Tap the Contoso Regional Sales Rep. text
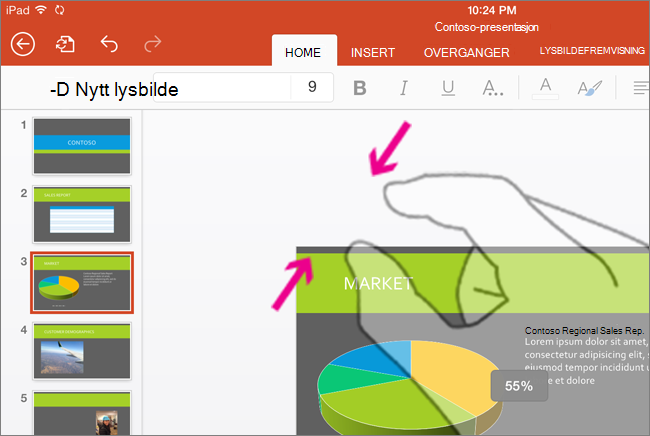Image resolution: width=650 pixels, height=436 pixels. pyautogui.click(x=584, y=330)
